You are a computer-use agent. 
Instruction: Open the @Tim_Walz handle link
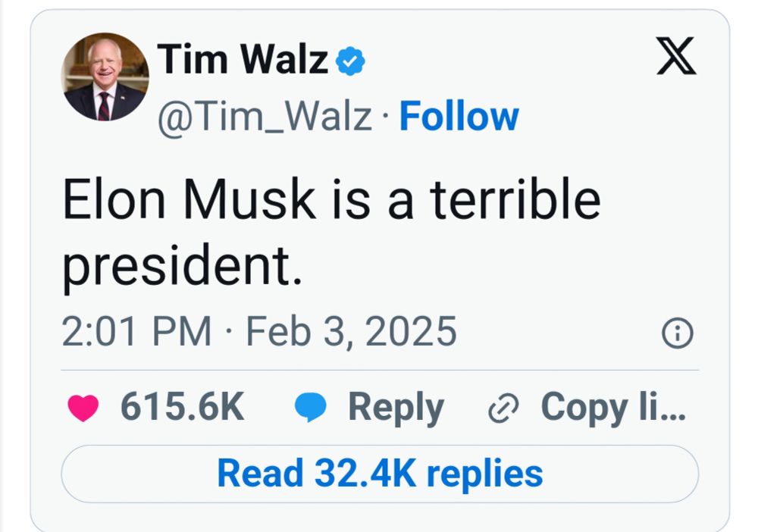pos(265,117)
